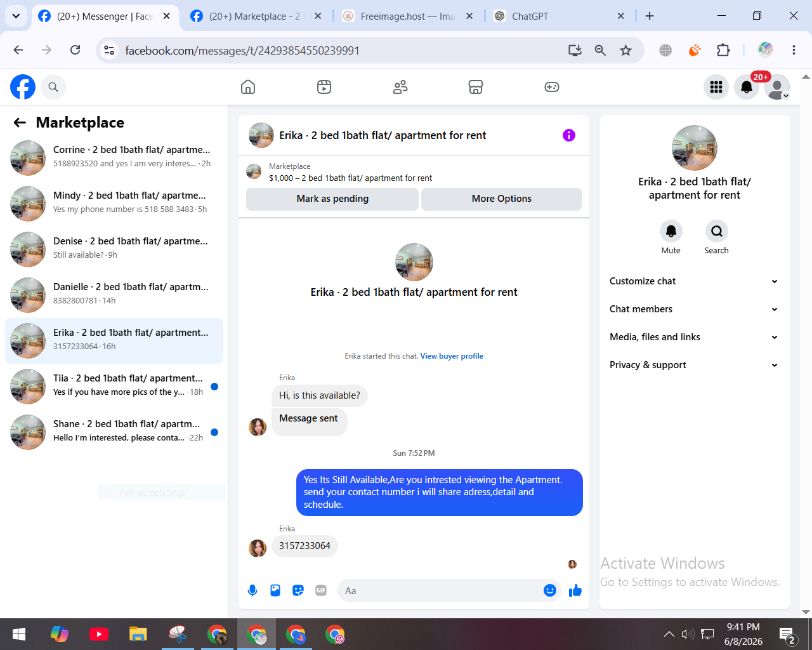Viewport: 812px width, 650px height.
Task: Attach a photo with the image icon
Action: pos(275,590)
